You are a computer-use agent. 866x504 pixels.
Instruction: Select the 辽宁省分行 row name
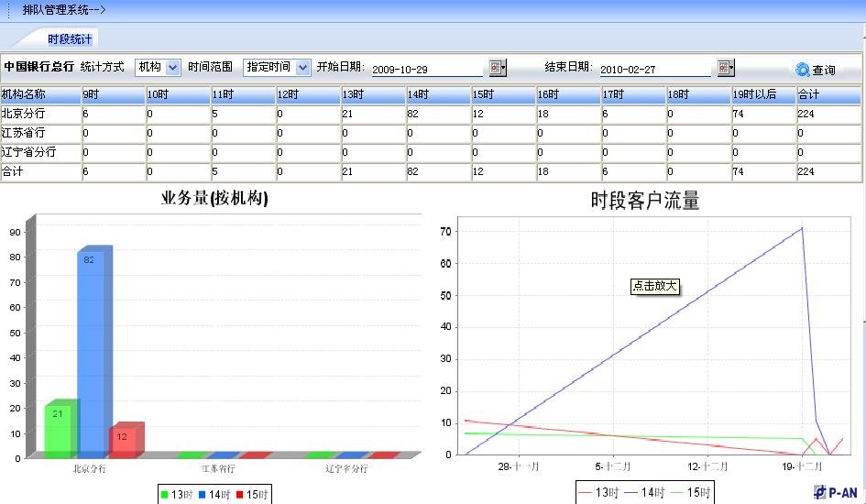(x=28, y=152)
